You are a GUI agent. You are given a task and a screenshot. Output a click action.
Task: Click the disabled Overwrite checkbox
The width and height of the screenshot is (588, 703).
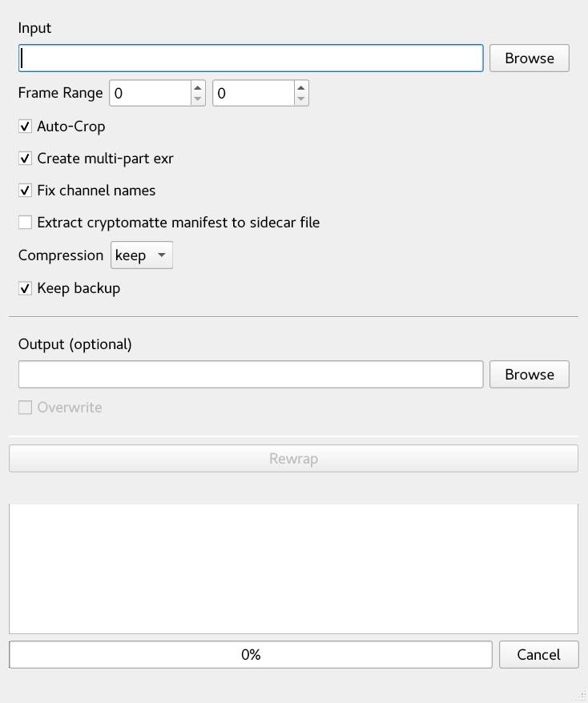pyautogui.click(x=25, y=408)
